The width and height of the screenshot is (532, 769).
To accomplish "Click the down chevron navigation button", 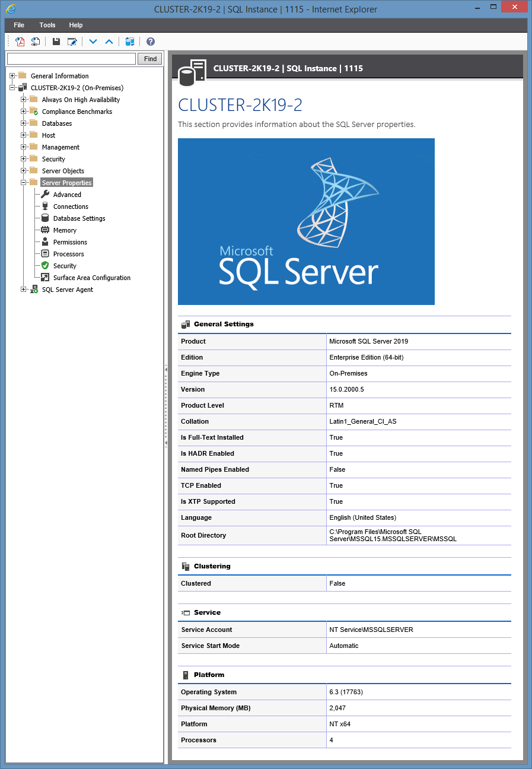I will (93, 42).
